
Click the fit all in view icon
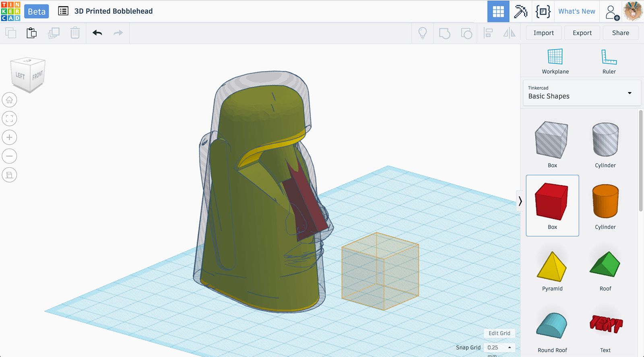(9, 119)
